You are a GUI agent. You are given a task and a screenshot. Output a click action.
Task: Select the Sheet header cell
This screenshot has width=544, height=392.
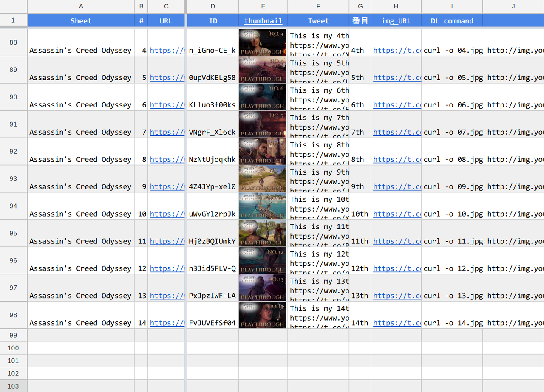pyautogui.click(x=81, y=20)
